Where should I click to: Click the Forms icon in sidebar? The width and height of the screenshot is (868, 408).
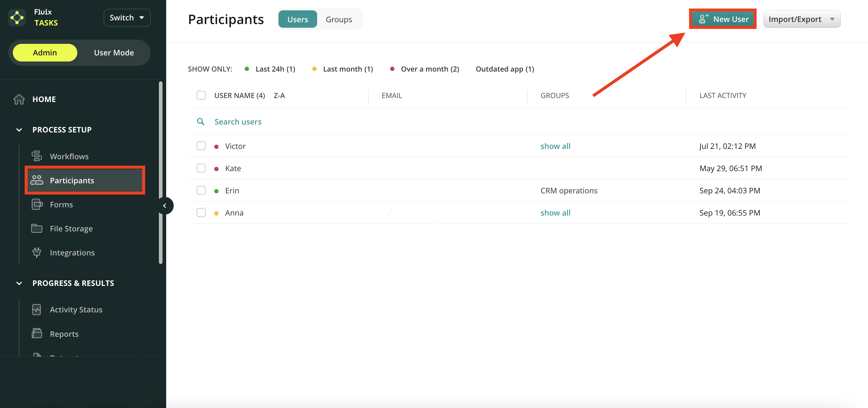[x=37, y=204]
